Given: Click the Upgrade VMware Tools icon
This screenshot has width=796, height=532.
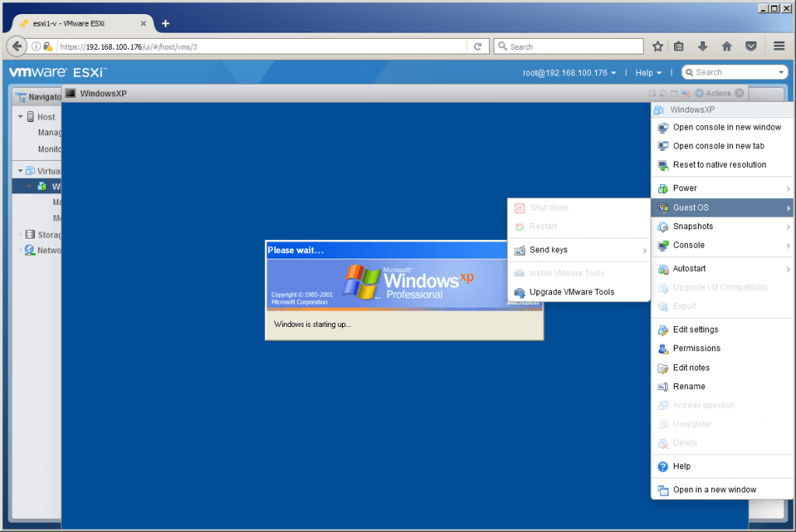Looking at the screenshot, I should (x=519, y=293).
